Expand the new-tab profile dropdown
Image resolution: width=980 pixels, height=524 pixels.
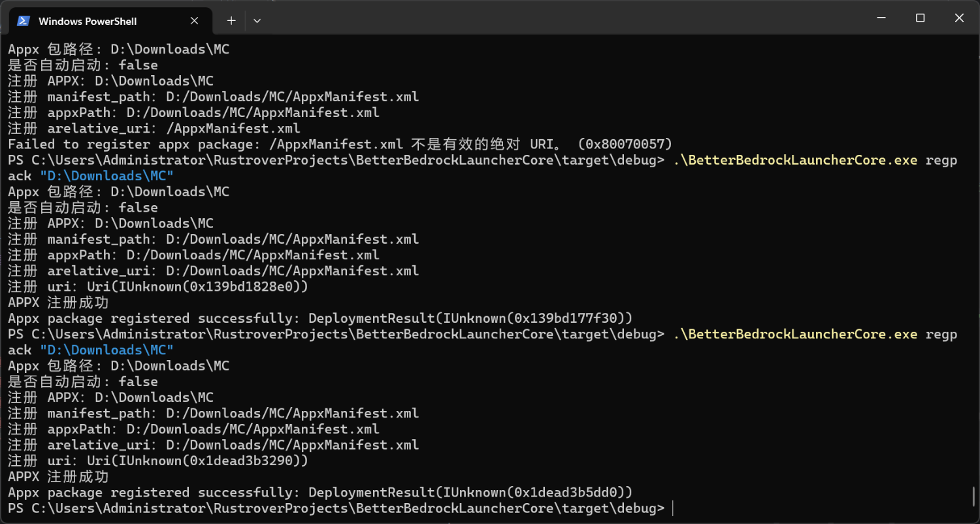tap(257, 21)
